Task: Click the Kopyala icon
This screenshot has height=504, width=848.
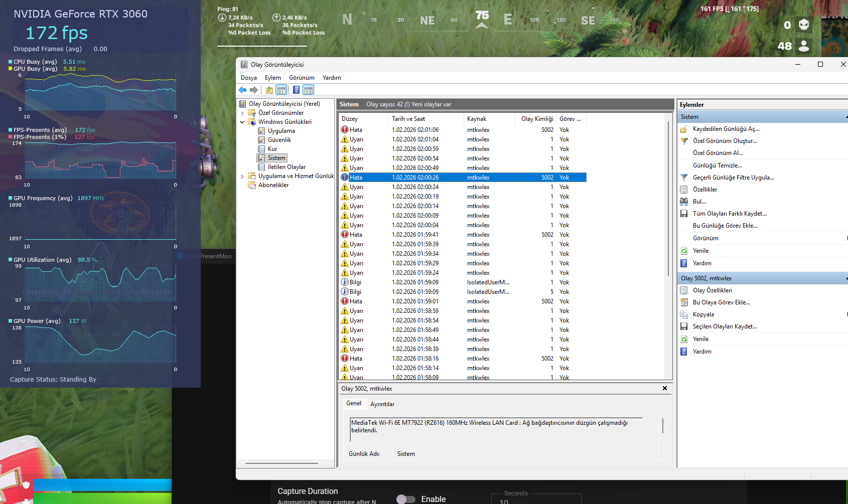Action: [683, 314]
